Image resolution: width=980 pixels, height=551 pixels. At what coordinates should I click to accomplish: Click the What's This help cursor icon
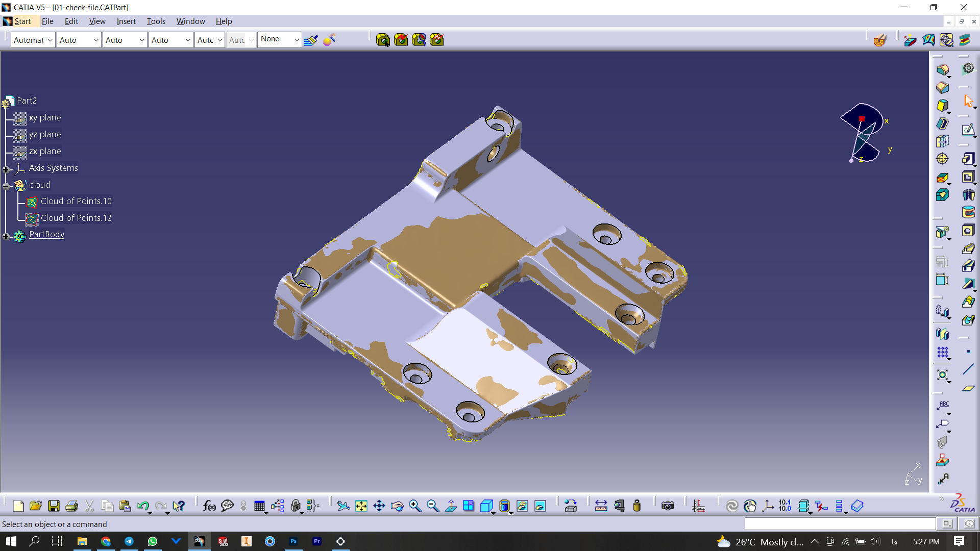(179, 506)
